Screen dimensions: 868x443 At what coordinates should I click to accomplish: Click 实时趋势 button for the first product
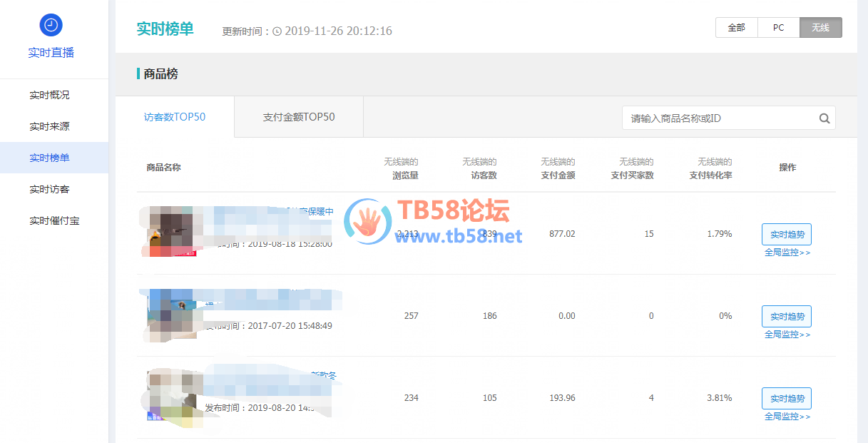pos(786,234)
